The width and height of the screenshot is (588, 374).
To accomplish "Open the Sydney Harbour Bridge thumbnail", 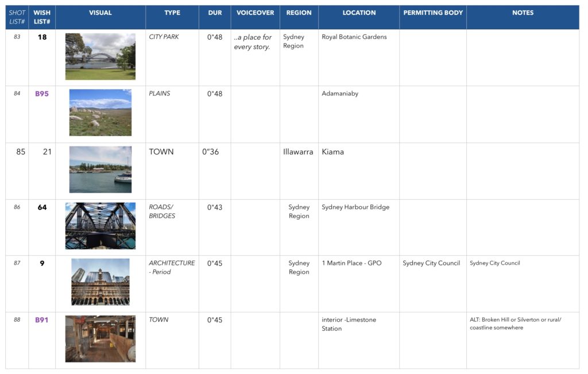I will [100, 226].
